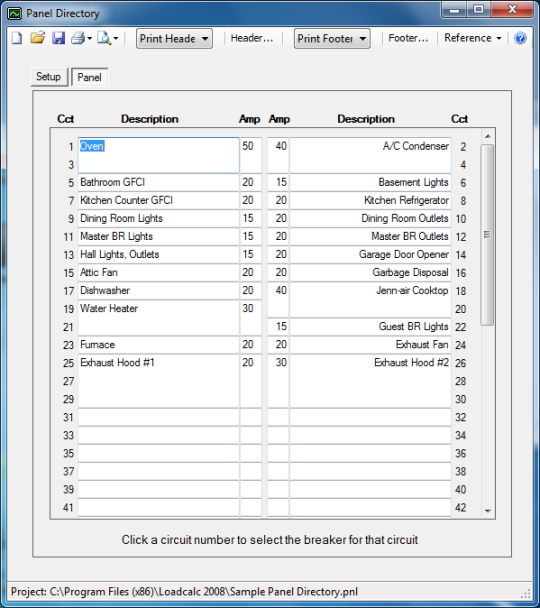Click the A/C Condenser description field
Screen dimensions: 540x608
pyautogui.click(x=370, y=155)
